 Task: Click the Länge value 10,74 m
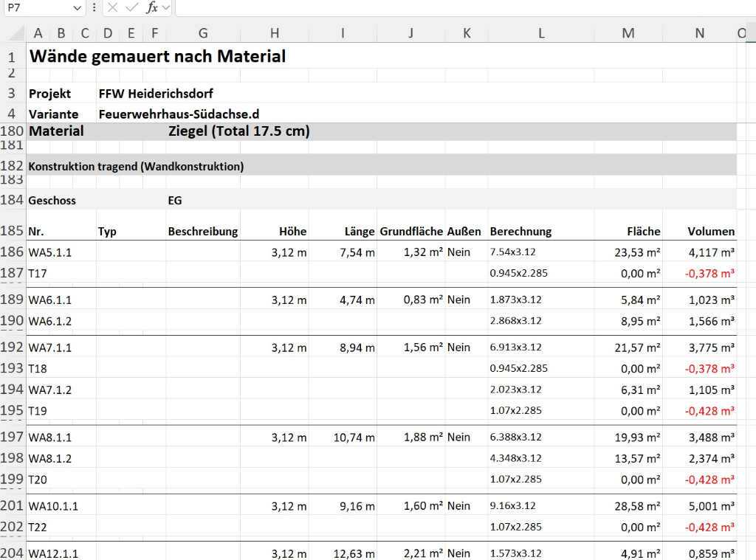354,438
